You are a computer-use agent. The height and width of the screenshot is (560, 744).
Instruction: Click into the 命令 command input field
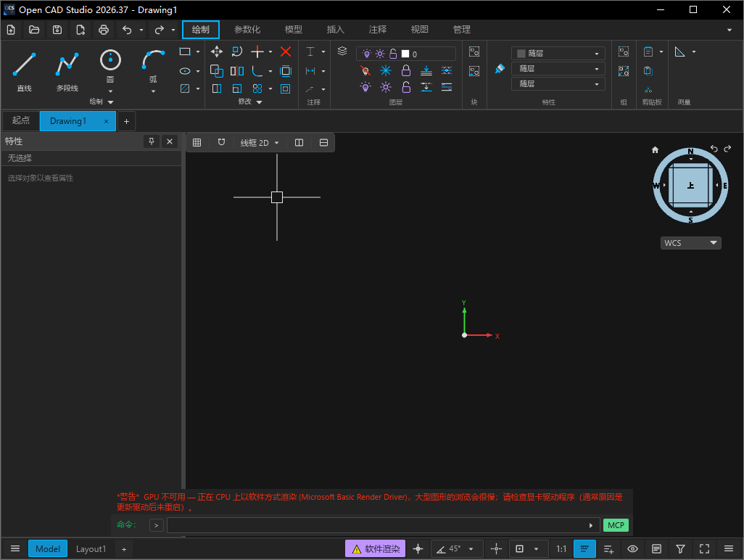point(384,525)
